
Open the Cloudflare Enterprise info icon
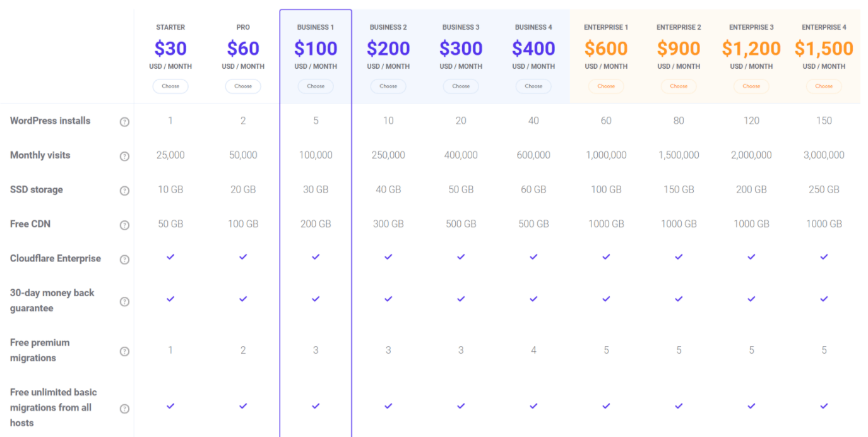(124, 260)
